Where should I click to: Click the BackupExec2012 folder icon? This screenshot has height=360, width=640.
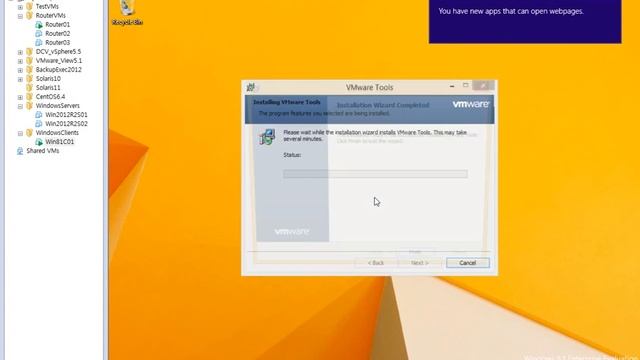coord(29,69)
